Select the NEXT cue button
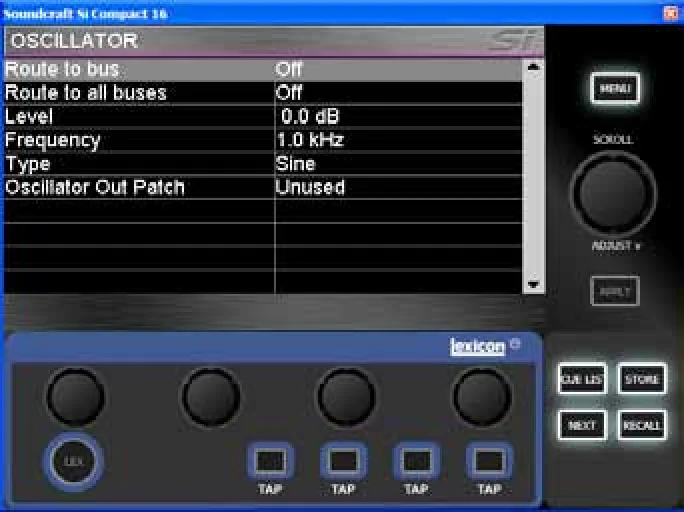Viewport: 684px width, 512px height. coord(582,425)
